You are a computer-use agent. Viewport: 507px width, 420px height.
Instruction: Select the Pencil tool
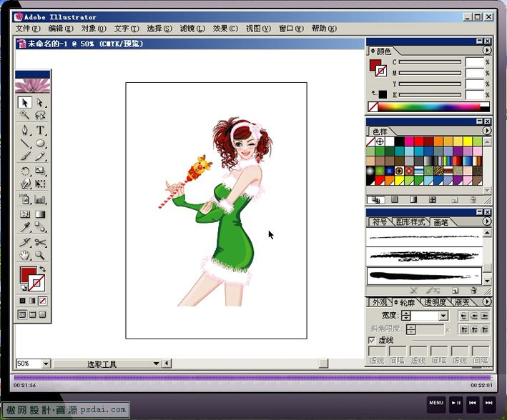[40, 156]
